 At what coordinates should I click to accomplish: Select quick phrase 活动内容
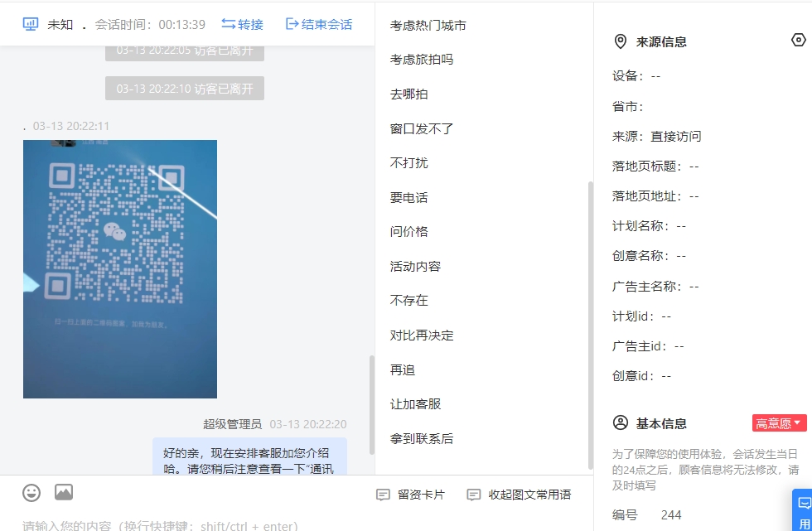[x=415, y=267]
